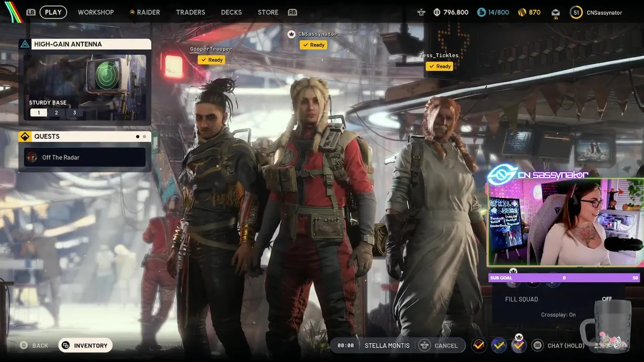Click CNSassynator's Ready badge
644x362 pixels.
(313, 45)
